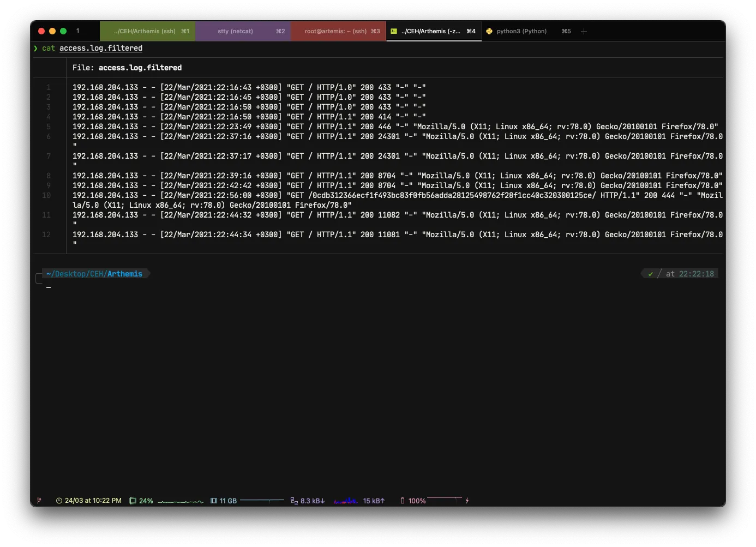The image size is (756, 547).
Task: Click the memory usage graph line
Action: [262, 500]
